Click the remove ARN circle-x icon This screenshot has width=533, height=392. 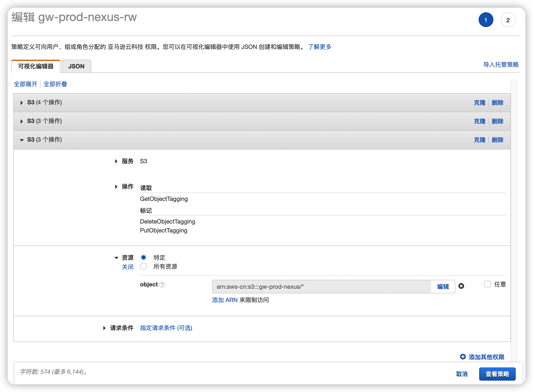[x=461, y=286]
